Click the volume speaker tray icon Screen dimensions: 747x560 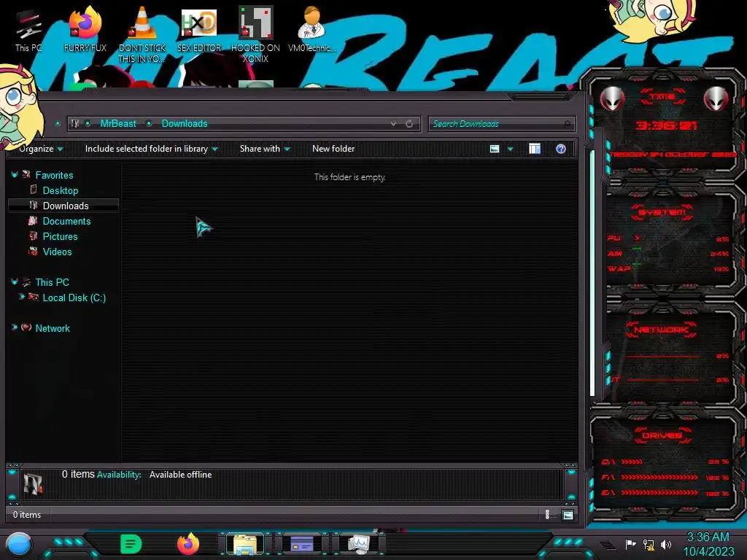pyautogui.click(x=665, y=544)
